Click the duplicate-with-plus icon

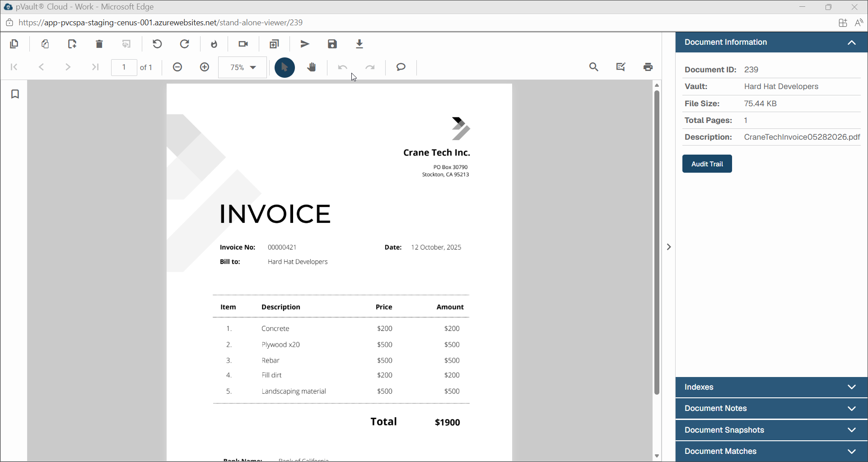274,44
